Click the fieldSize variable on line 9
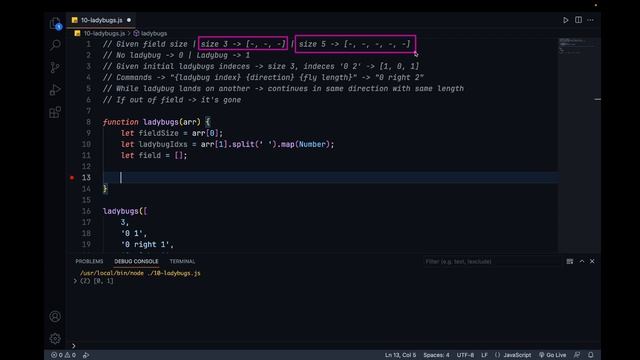640x360 pixels. pyautogui.click(x=158, y=133)
